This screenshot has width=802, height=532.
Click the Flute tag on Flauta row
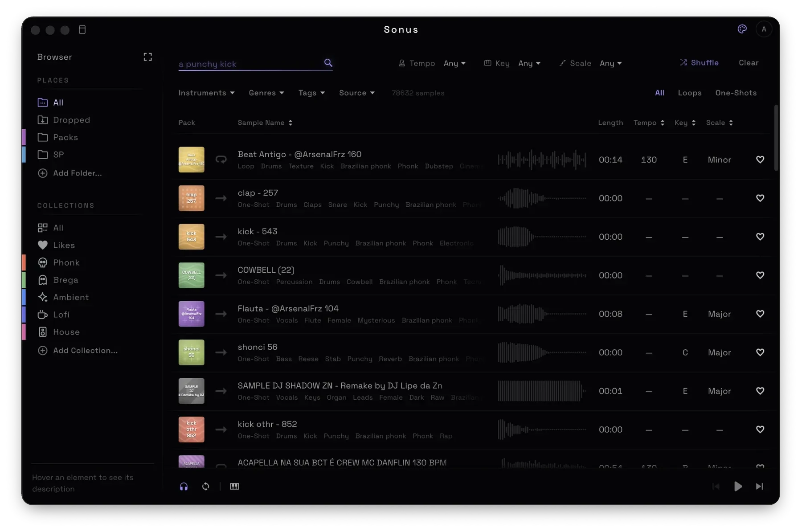pyautogui.click(x=312, y=320)
